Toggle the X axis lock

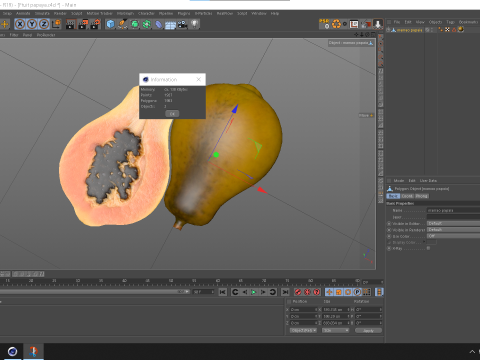20,24
